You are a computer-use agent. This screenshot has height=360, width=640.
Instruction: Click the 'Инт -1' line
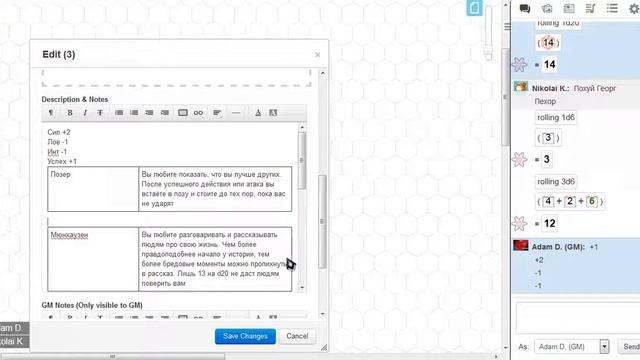point(57,152)
